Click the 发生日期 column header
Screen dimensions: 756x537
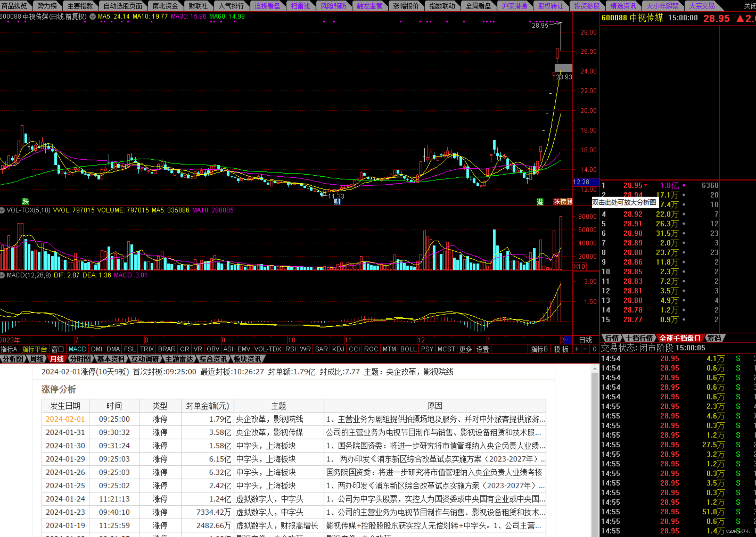pos(65,406)
